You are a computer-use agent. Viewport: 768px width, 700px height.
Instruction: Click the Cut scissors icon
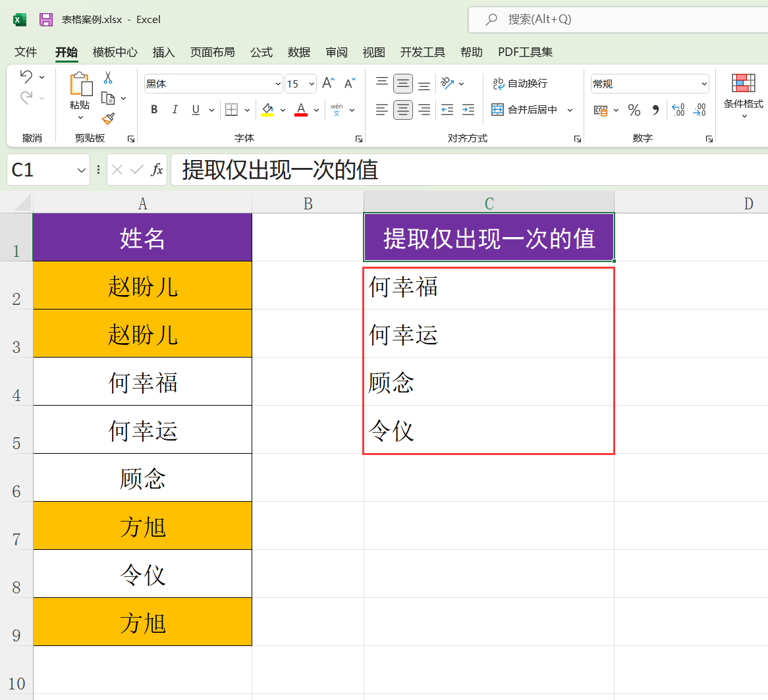tap(108, 78)
